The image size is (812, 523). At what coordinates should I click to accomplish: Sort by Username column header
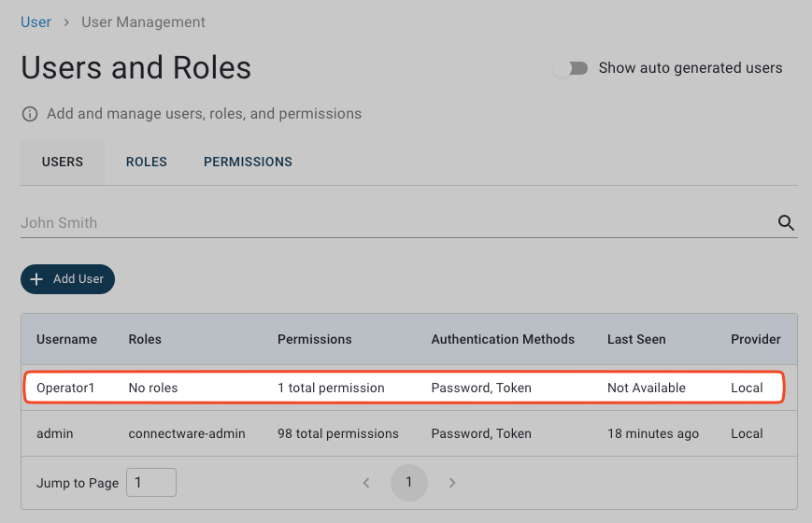(66, 339)
